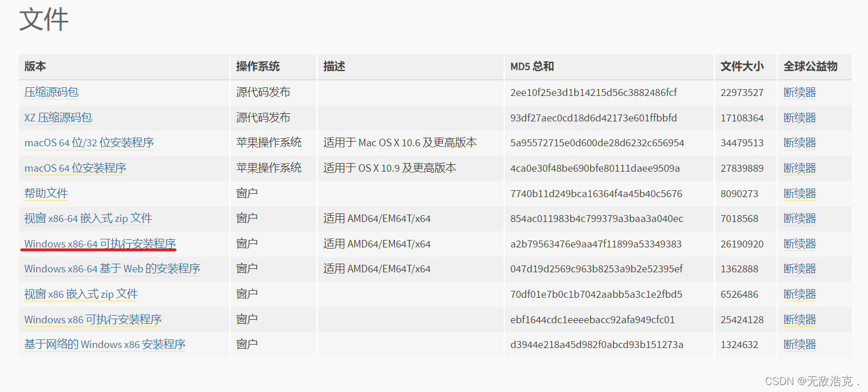This screenshot has height=392, width=868.
Task: Open the XZ 压缩源码包 link
Action: click(x=58, y=117)
